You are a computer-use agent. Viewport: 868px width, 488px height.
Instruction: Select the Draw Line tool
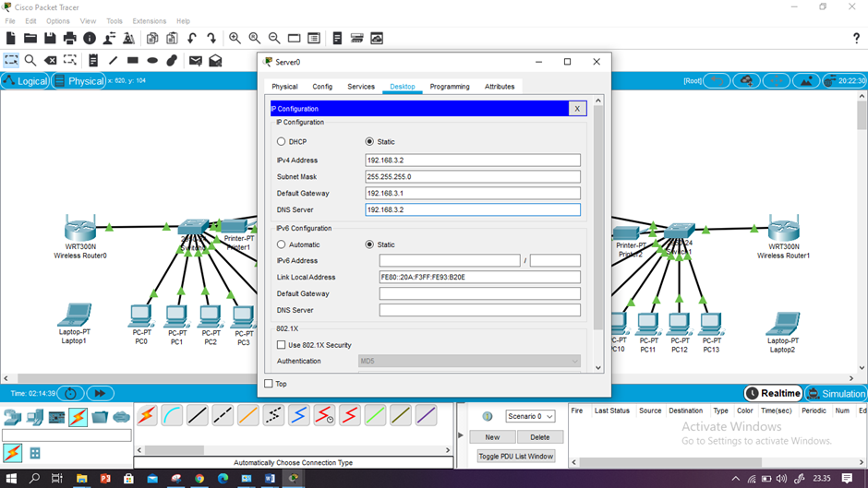(113, 60)
